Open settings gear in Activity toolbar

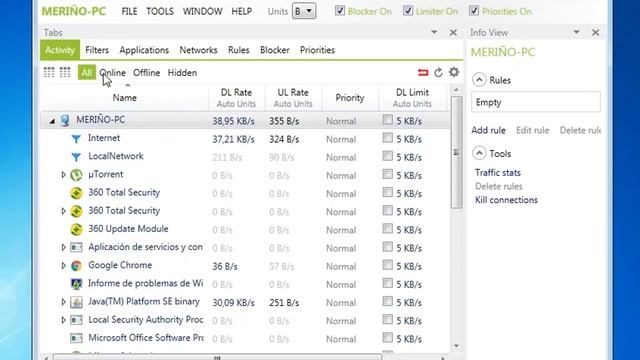click(454, 72)
